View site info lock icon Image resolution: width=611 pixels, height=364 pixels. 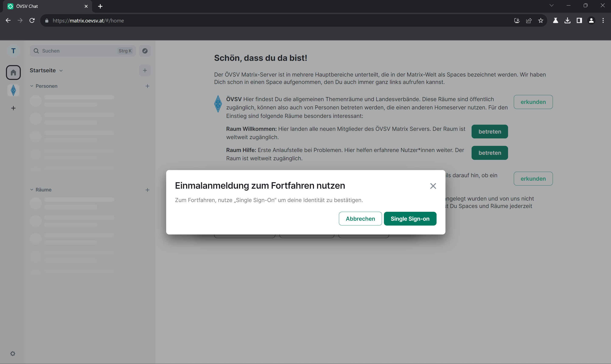click(x=47, y=21)
